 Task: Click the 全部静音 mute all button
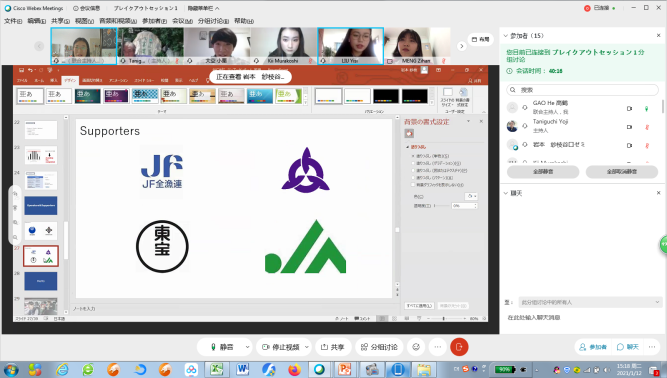(x=543, y=172)
